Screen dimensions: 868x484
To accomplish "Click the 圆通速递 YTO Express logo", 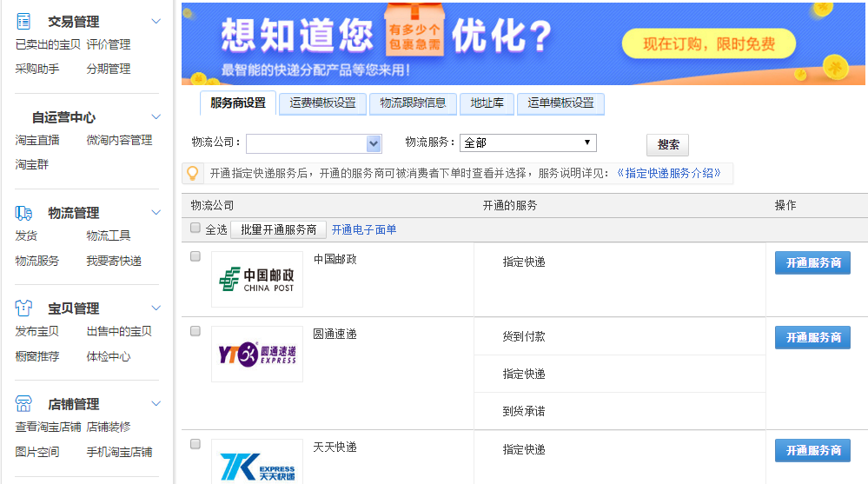I will (x=257, y=354).
